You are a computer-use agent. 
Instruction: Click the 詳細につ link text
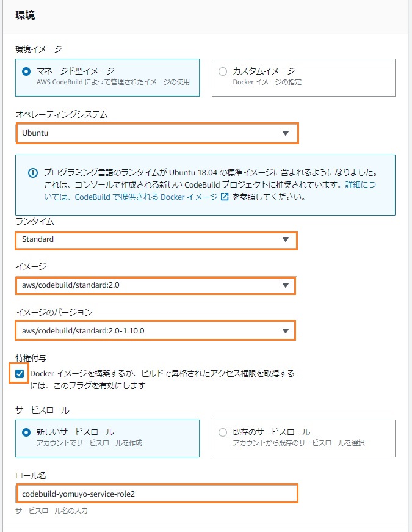[x=361, y=184]
